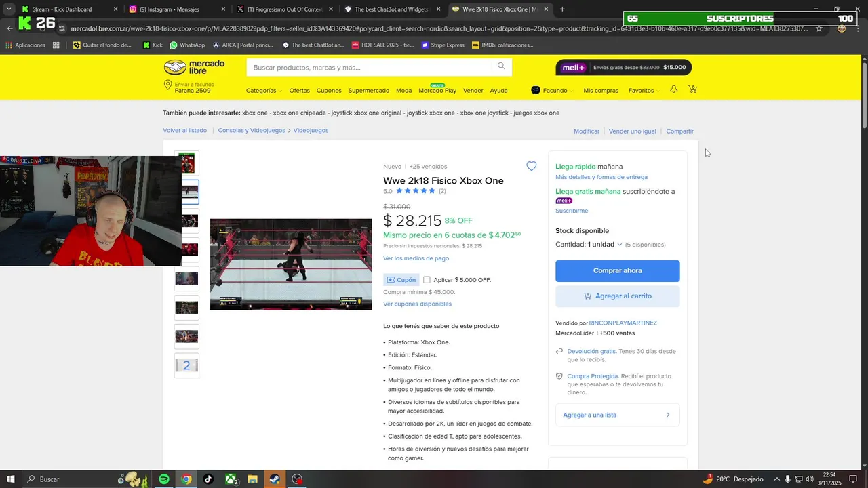Open the IMDb calificaciones bookmark
Screen dimensions: 868x488
point(502,45)
